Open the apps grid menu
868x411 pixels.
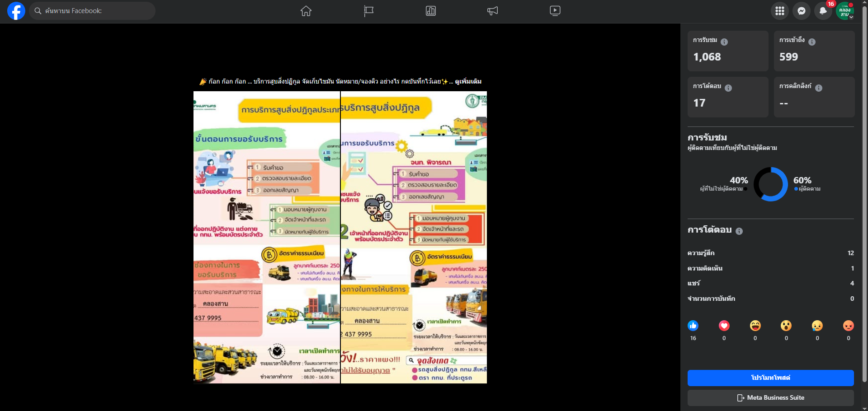click(780, 11)
